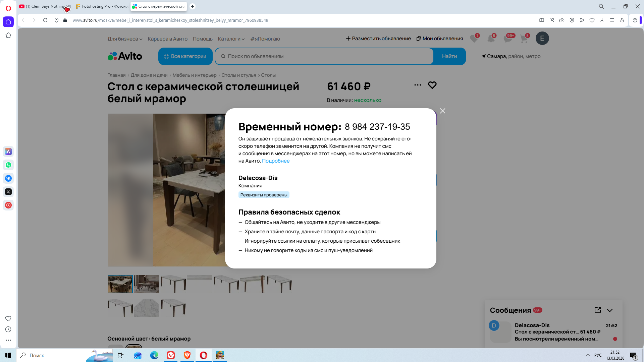Switch to the Fotohosting.Pro tab

click(102, 6)
